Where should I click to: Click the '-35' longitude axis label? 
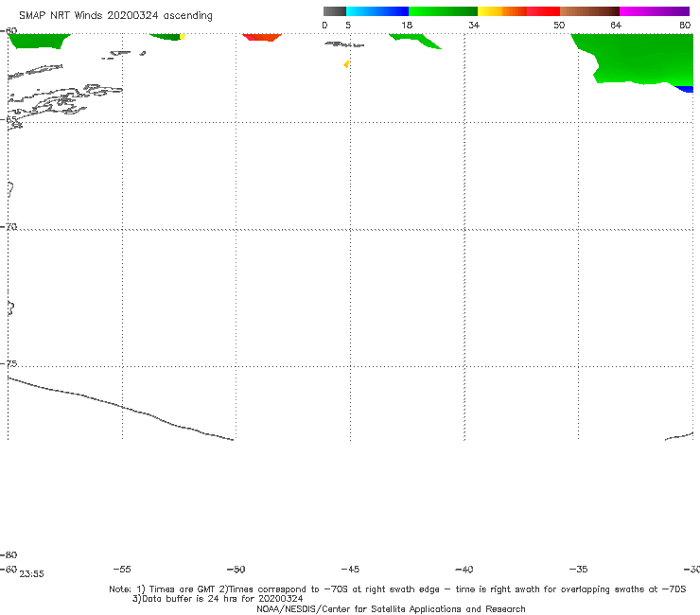click(x=579, y=569)
